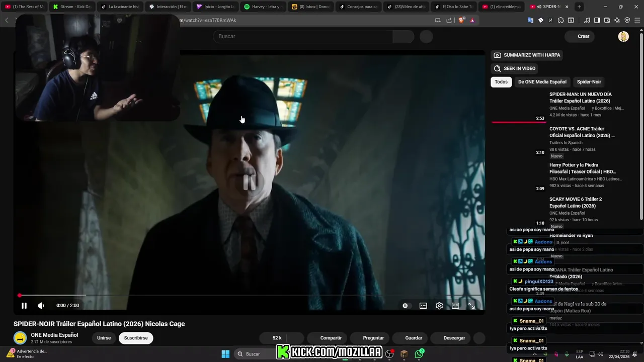Screen dimensions: 644x362
Task: Open ONE Media Español channel avatar
Action: [x=20, y=338]
